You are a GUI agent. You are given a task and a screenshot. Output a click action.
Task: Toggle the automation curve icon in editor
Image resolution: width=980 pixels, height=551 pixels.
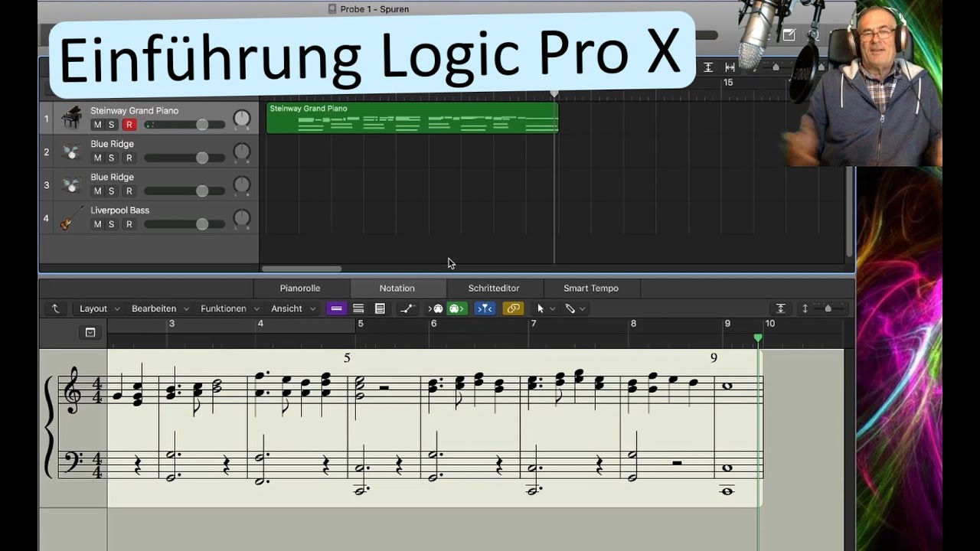(407, 308)
